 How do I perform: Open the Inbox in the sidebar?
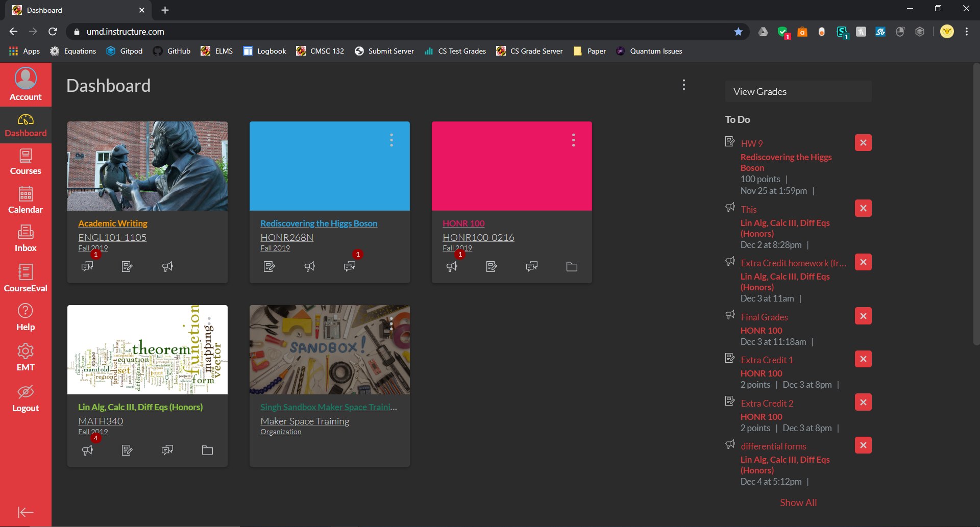click(26, 238)
